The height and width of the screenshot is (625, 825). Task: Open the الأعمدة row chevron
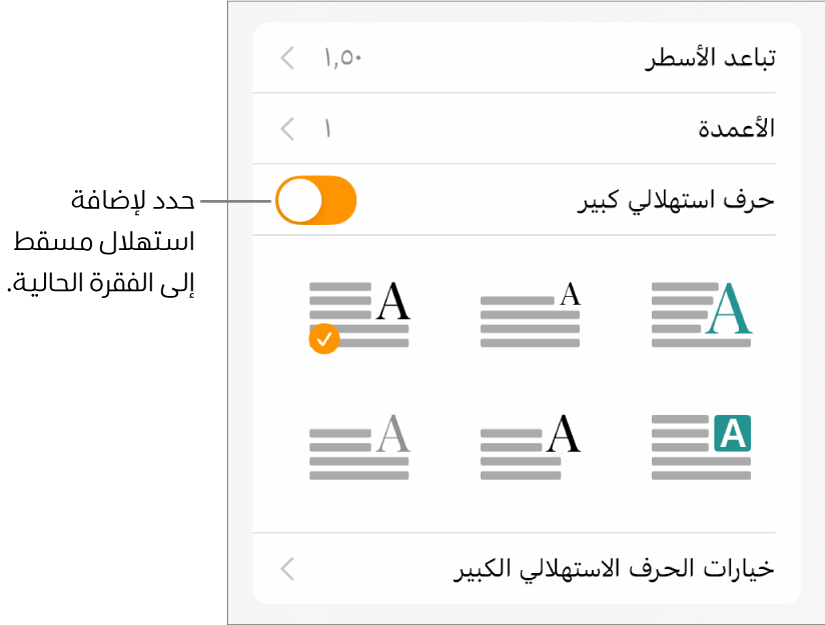pos(288,129)
